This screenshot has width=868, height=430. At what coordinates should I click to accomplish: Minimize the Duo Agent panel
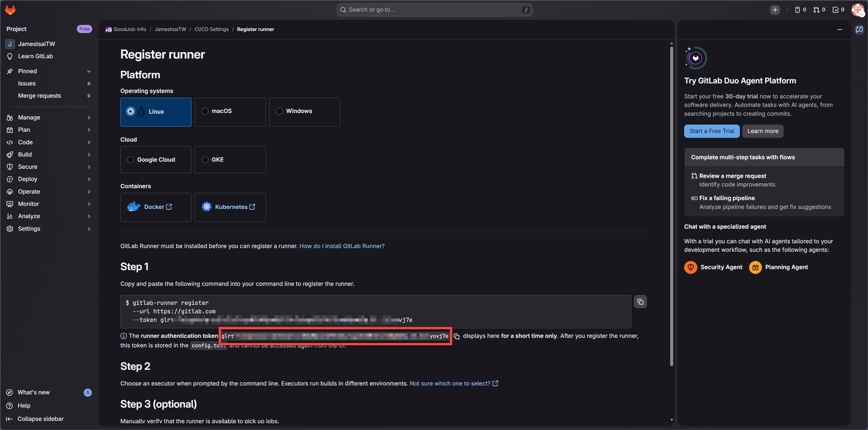click(x=839, y=30)
